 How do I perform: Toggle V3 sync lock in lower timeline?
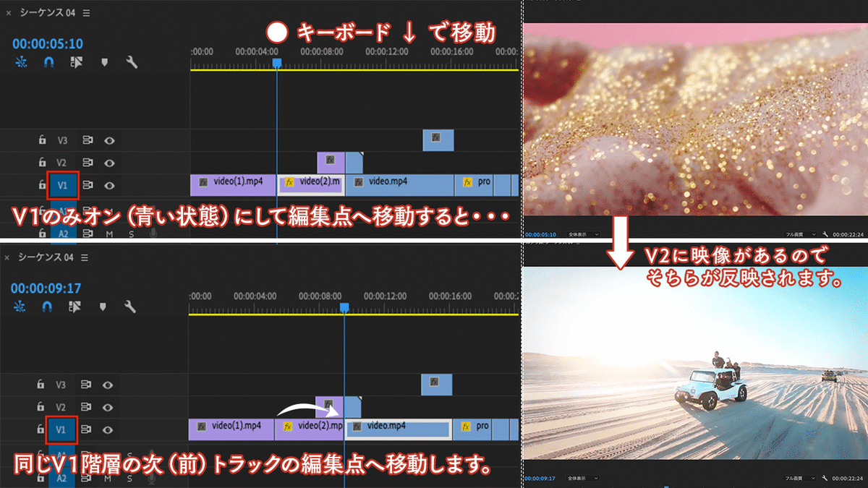coord(88,385)
